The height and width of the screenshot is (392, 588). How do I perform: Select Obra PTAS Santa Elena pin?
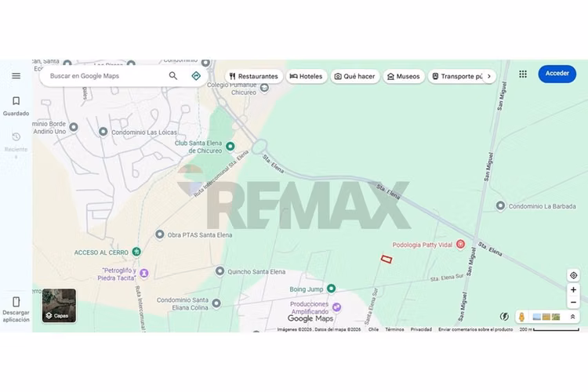click(x=160, y=234)
